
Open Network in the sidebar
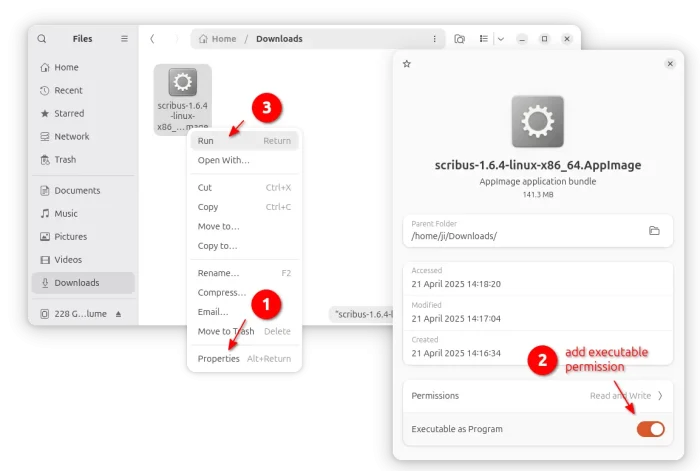pyautogui.click(x=83, y=137)
